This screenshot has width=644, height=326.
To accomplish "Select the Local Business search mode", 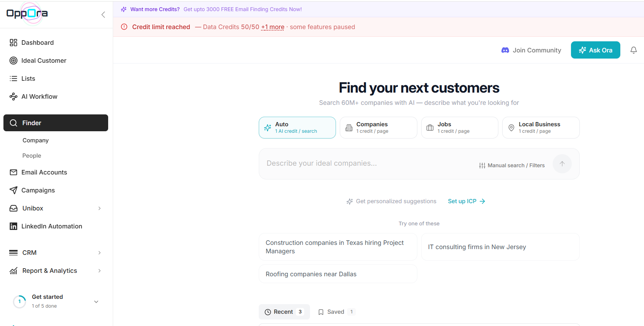I will coord(541,127).
